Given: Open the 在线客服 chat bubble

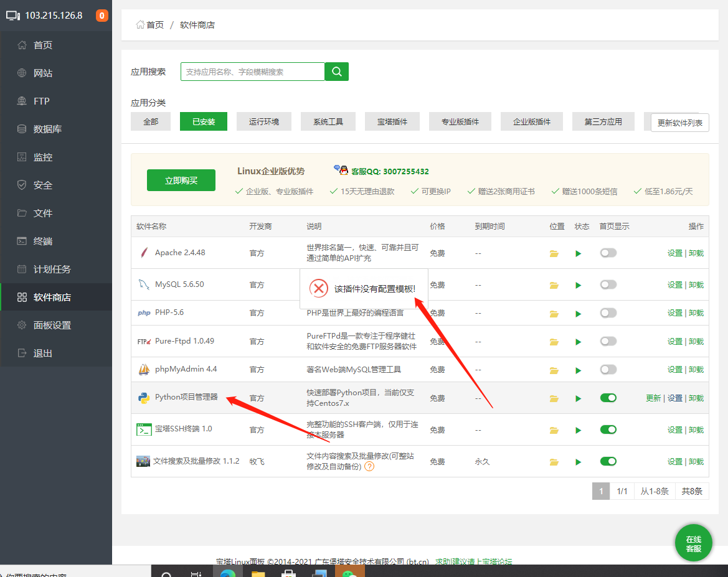Looking at the screenshot, I should (x=693, y=543).
